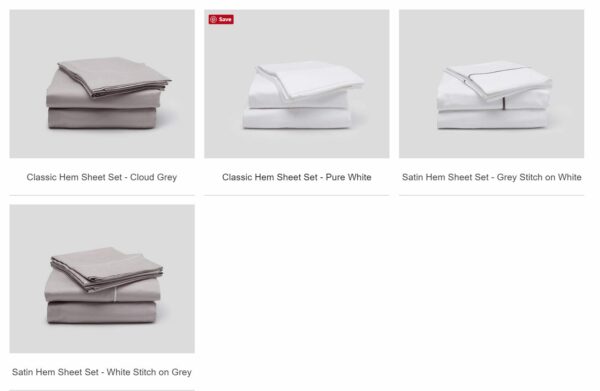Open Grey Stitch on White sheet set image
The height and width of the screenshot is (391, 600).
point(491,84)
